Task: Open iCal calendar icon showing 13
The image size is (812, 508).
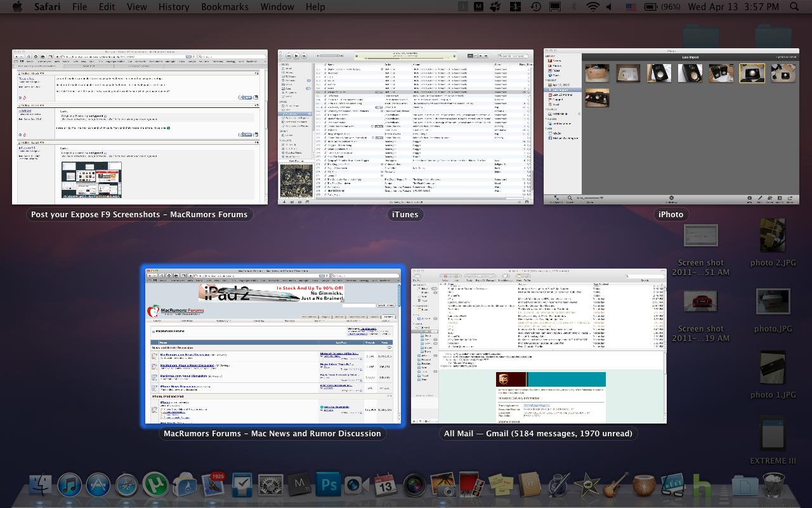Action: click(x=386, y=485)
